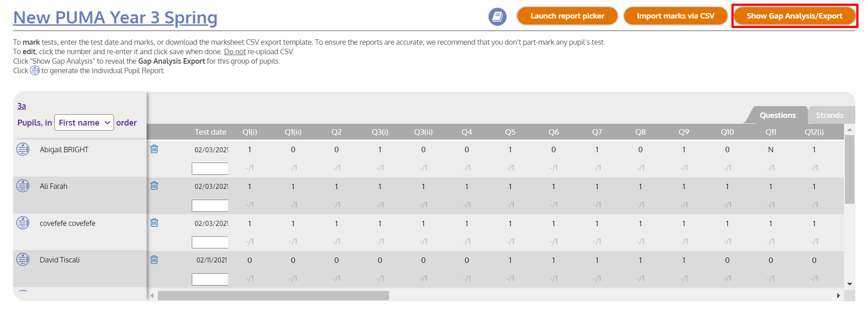Remove David Tiscali's marks with trash icon
The width and height of the screenshot is (868, 318).
point(154,260)
